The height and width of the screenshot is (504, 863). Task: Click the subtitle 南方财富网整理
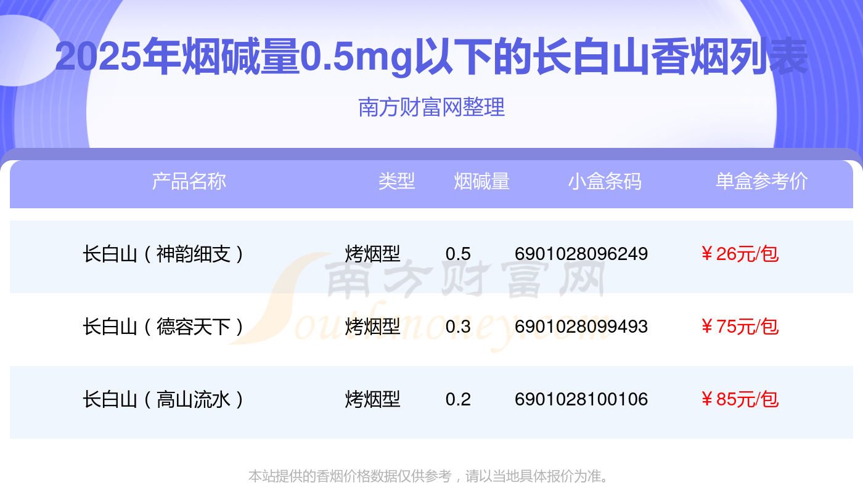pos(431,107)
